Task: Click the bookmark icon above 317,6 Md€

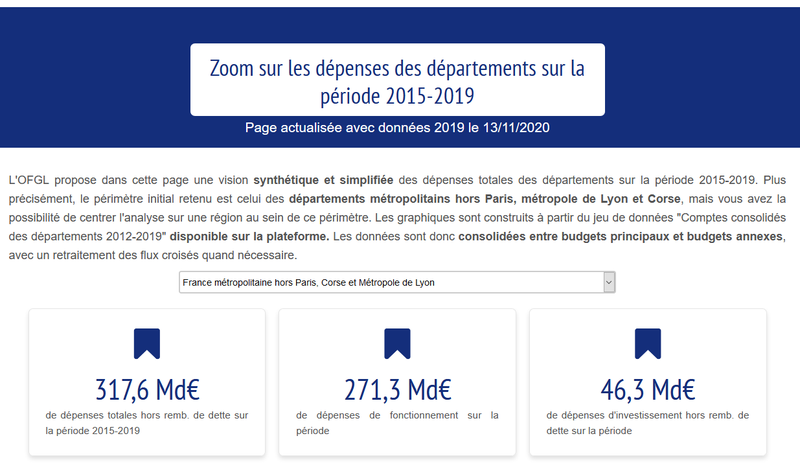Action: 147,344
